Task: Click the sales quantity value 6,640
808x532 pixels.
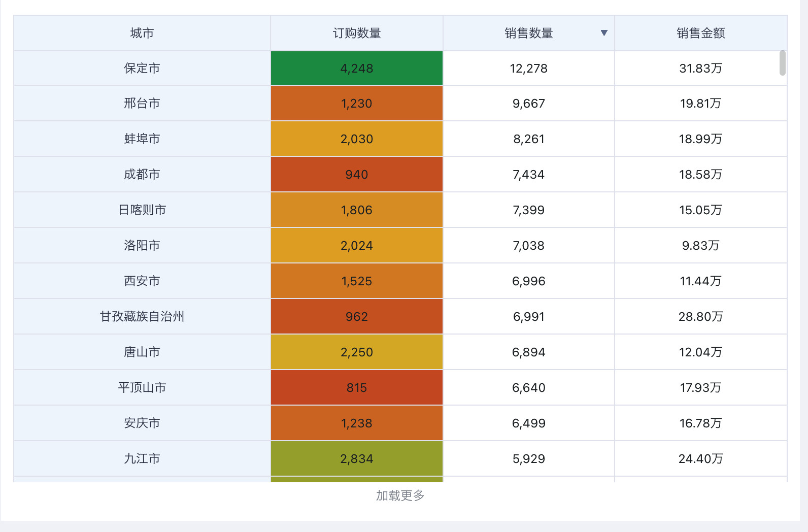Action: [x=529, y=388]
